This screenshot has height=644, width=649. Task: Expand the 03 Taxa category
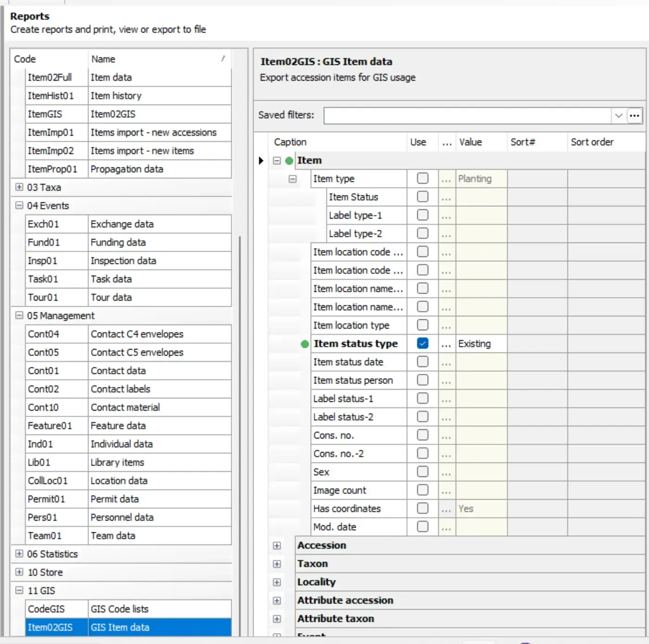(x=19, y=187)
